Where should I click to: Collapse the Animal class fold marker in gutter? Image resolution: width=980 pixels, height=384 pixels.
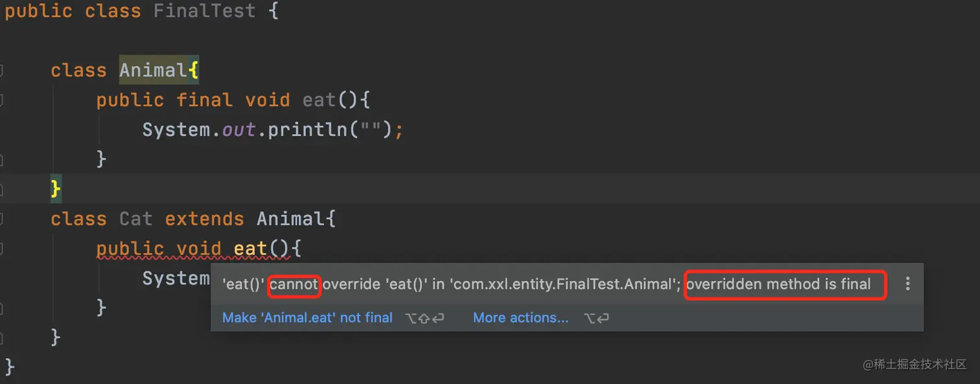click(2, 70)
